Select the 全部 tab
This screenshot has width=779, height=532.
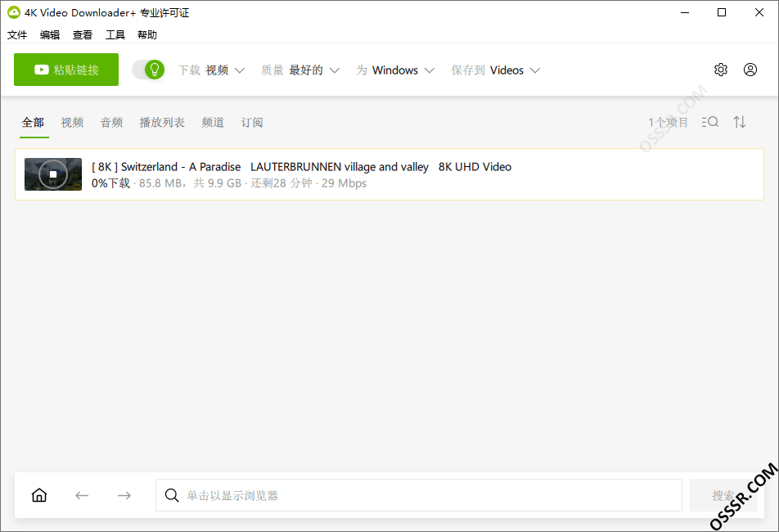point(33,122)
